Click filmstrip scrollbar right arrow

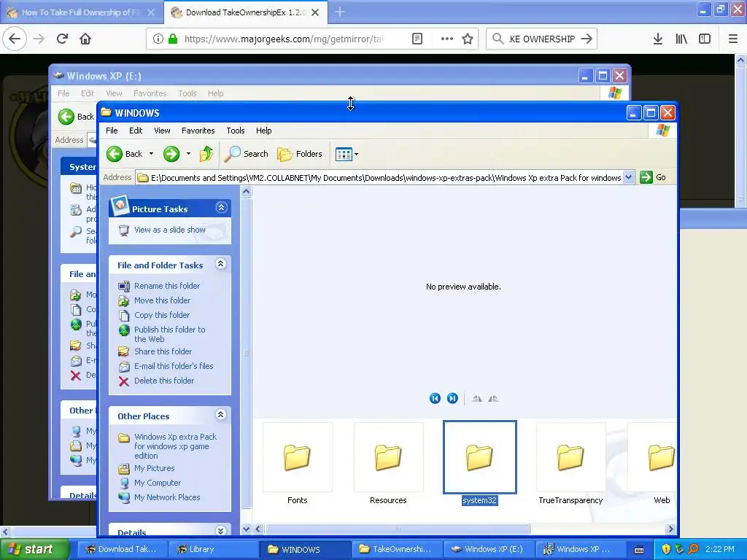[x=670, y=529]
